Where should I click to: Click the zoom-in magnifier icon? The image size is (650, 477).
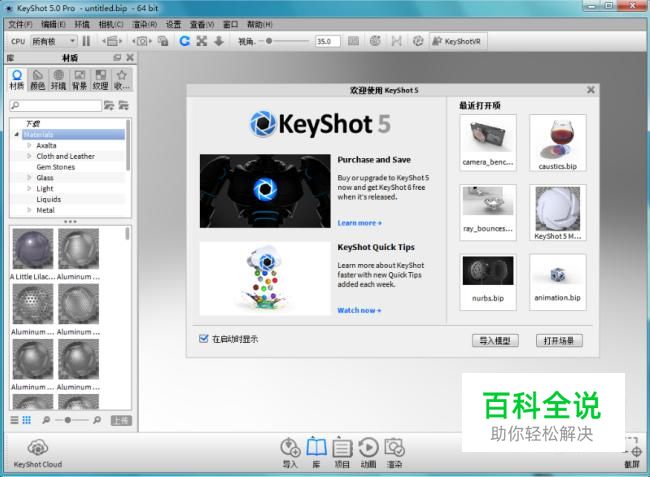pyautogui.click(x=97, y=420)
